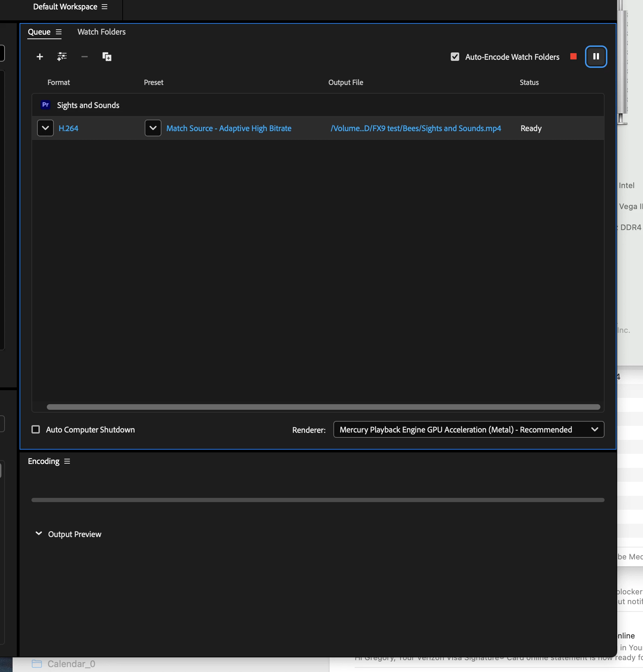Click the Remove minus icon in Queue
The image size is (643, 672).
(x=85, y=57)
